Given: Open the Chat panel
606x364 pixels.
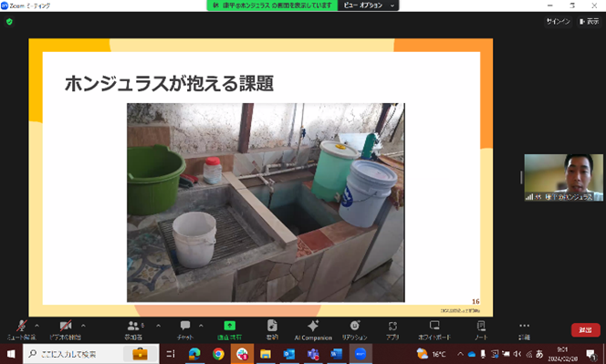Looking at the screenshot, I should point(185,330).
